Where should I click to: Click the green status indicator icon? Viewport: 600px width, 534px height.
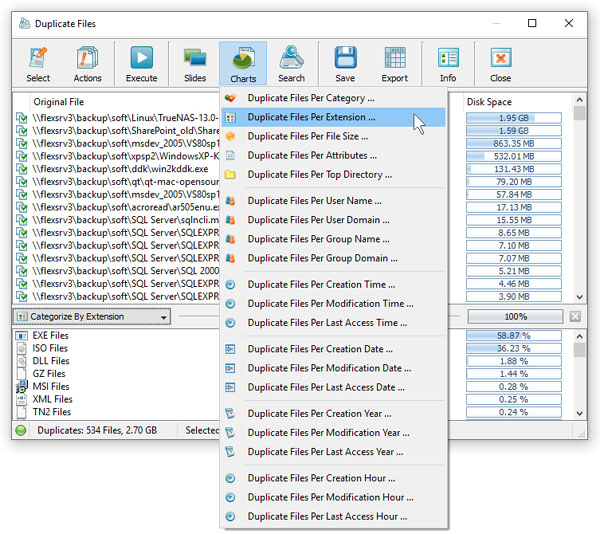[21, 430]
